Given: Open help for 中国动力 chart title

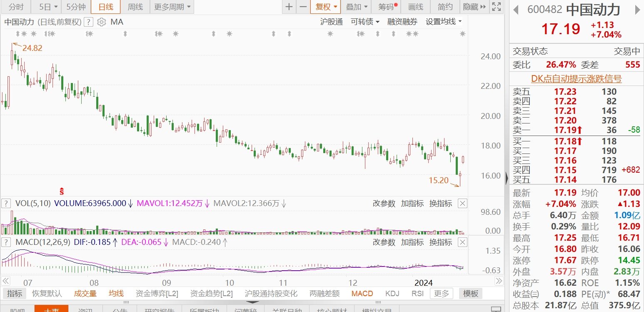Looking at the screenshot, I should tap(88, 22).
